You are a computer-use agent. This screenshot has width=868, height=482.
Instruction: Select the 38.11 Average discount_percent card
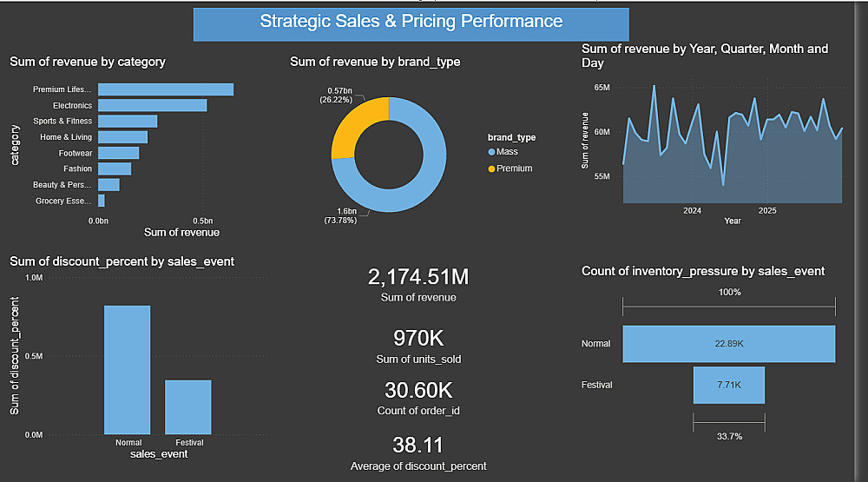[418, 452]
